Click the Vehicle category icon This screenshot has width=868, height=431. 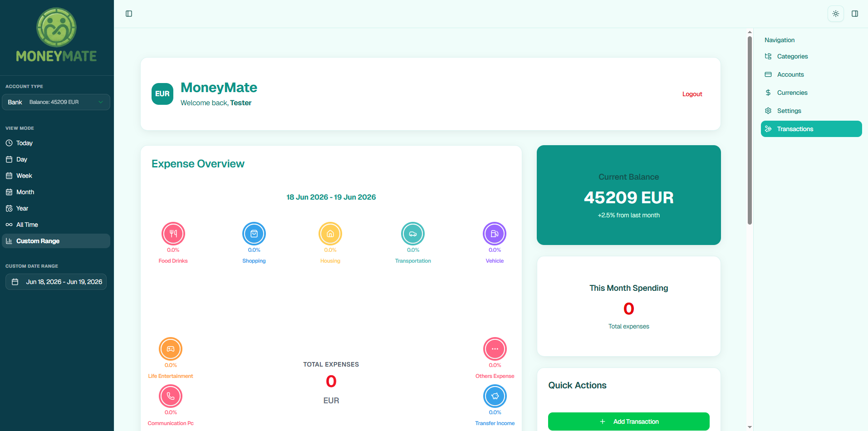[x=495, y=234]
